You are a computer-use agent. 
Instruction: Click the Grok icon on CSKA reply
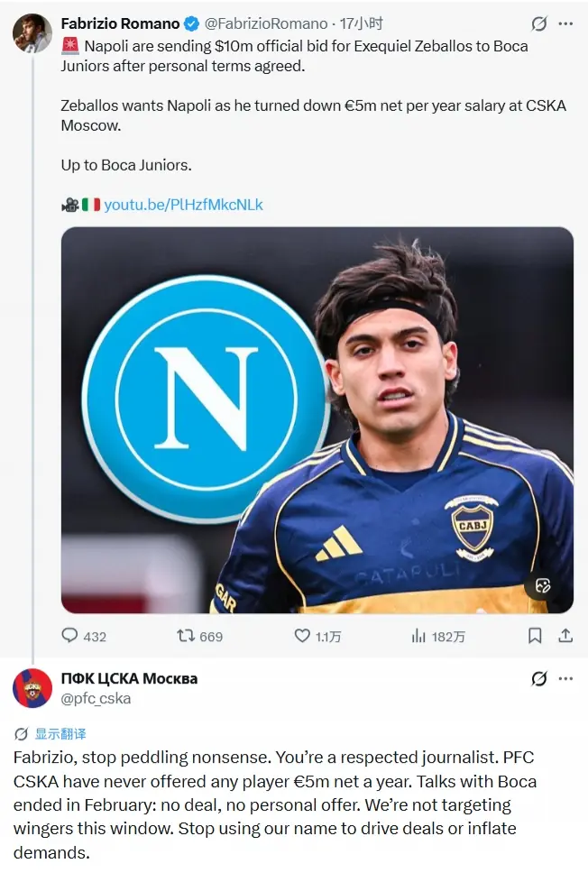pyautogui.click(x=539, y=679)
